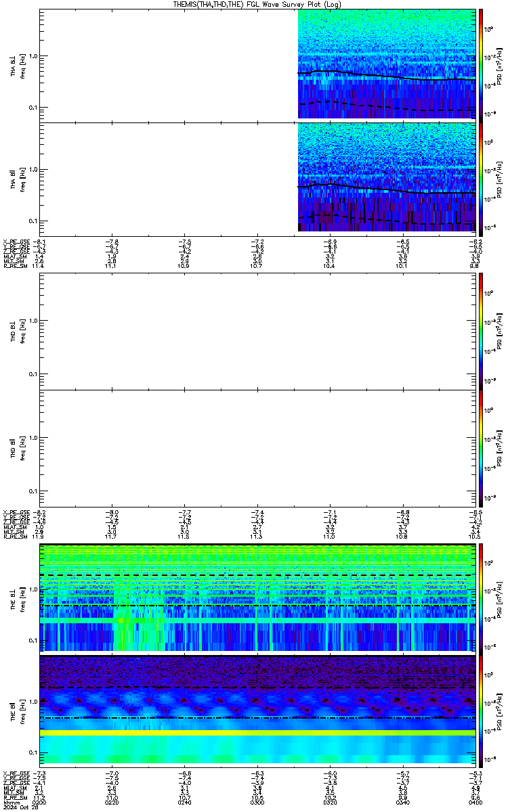Screen dimensions: 508x812
Task: Click the 0240 time label on bottom axis
Action: (x=184, y=802)
